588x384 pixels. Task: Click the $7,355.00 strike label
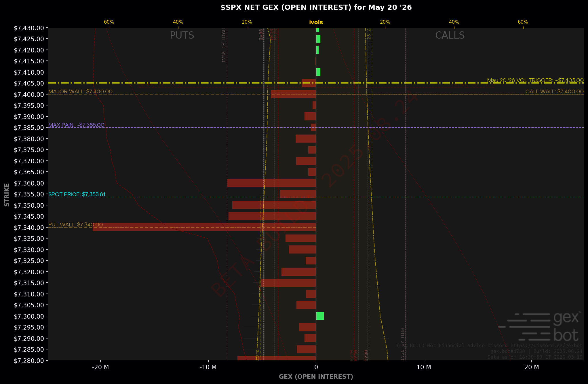pyautogui.click(x=29, y=194)
